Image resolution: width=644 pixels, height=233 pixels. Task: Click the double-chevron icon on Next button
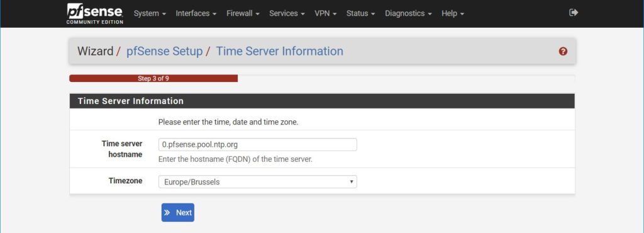[x=167, y=212]
